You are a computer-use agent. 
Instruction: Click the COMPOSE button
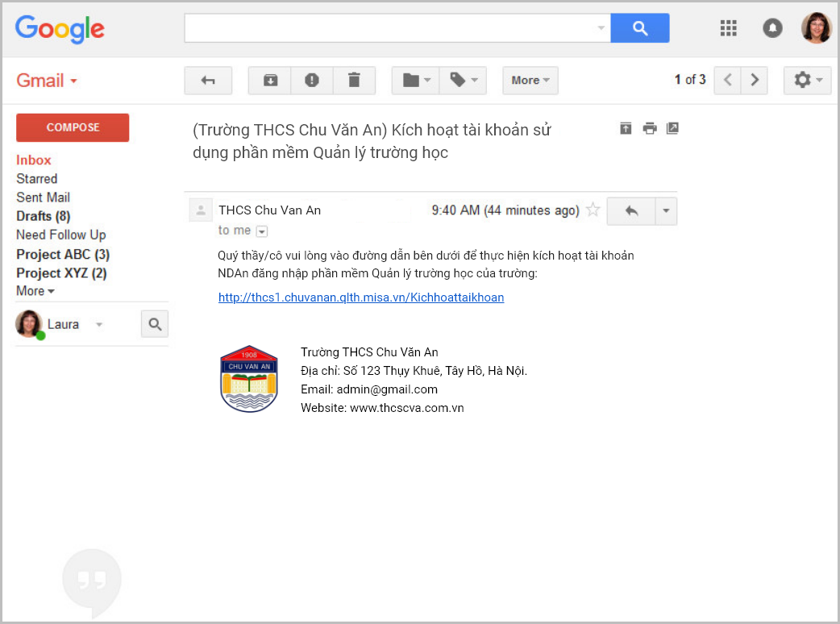tap(73, 127)
